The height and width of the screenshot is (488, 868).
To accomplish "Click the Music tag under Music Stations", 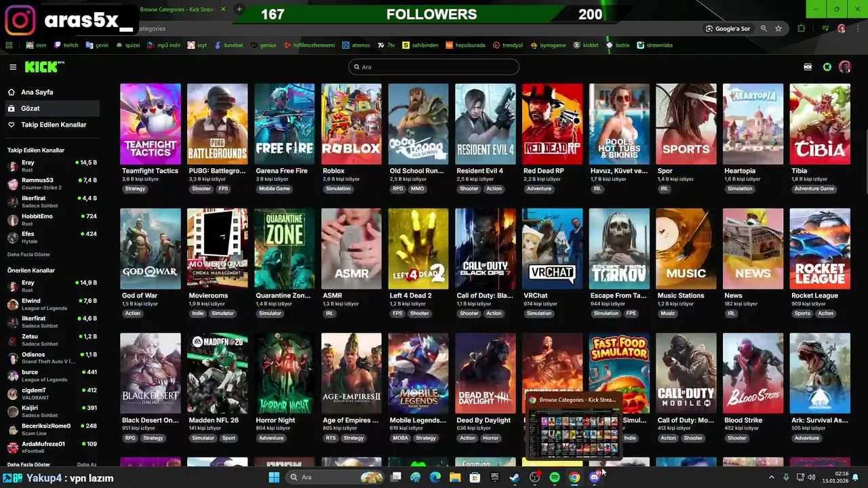I will [x=668, y=313].
